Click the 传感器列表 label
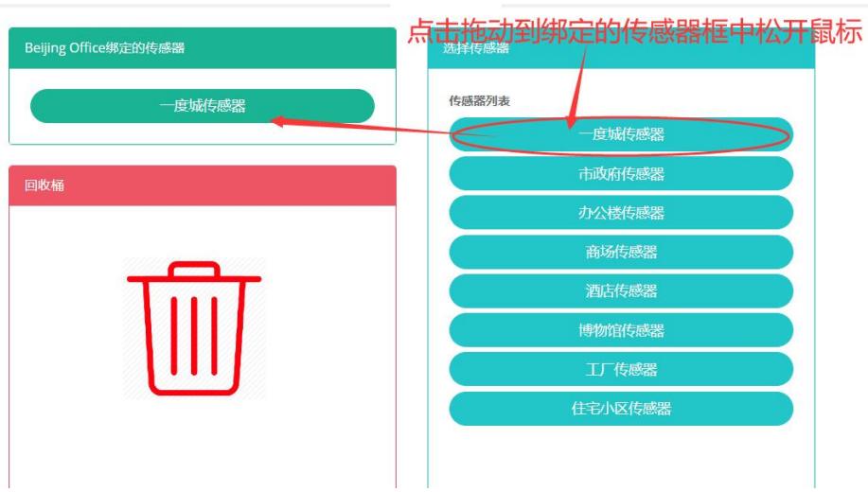 [x=480, y=101]
